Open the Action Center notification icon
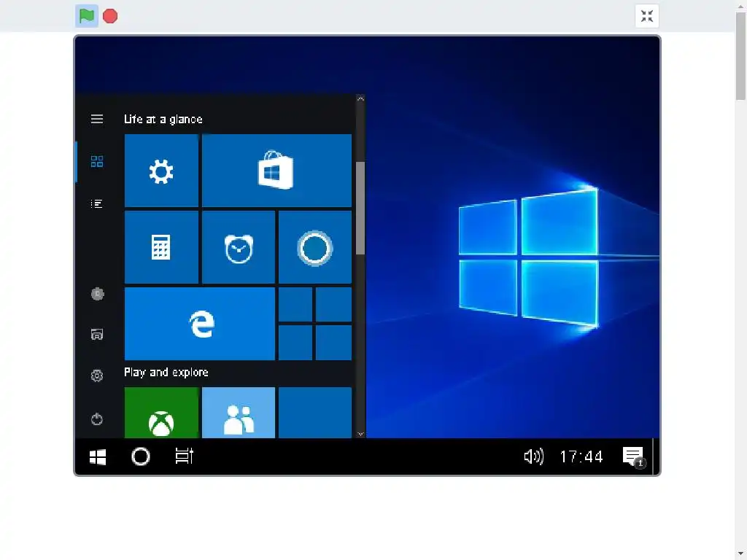Viewport: 747px width, 560px height. (x=634, y=457)
